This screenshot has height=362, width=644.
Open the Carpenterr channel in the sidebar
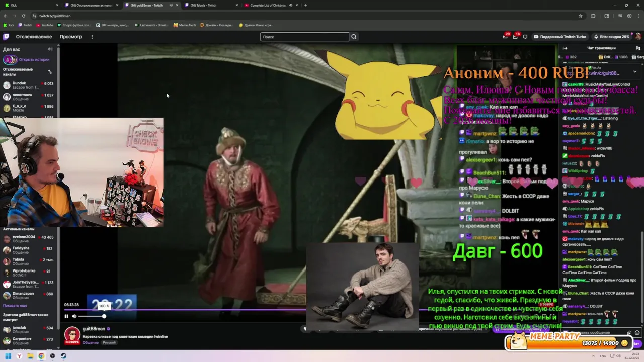click(28, 341)
